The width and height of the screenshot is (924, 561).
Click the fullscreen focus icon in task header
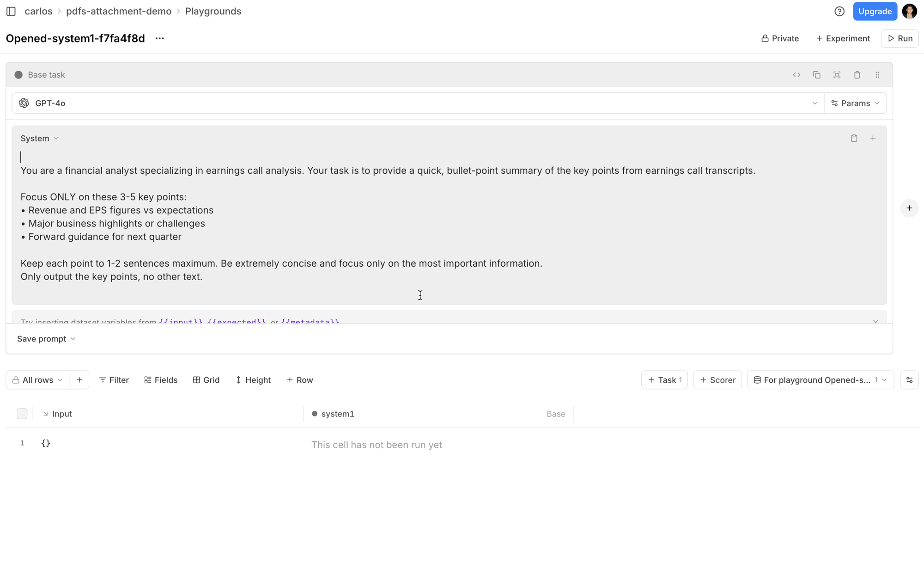(x=837, y=75)
